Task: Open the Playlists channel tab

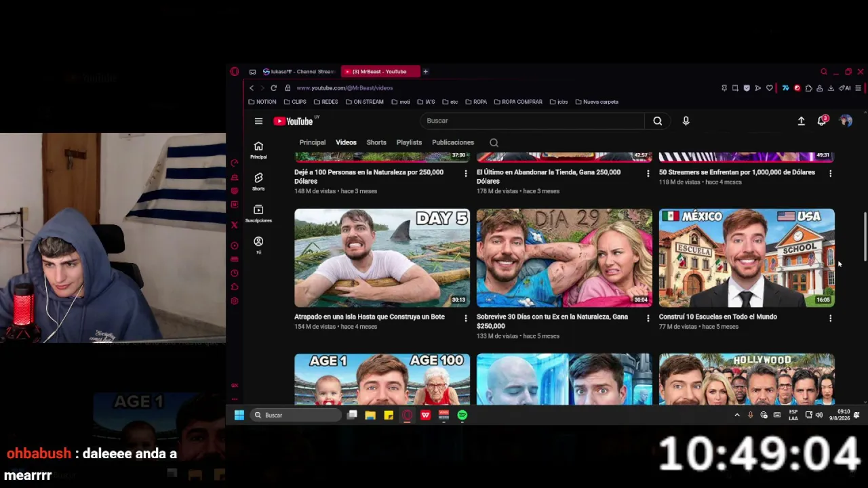Action: pos(409,142)
